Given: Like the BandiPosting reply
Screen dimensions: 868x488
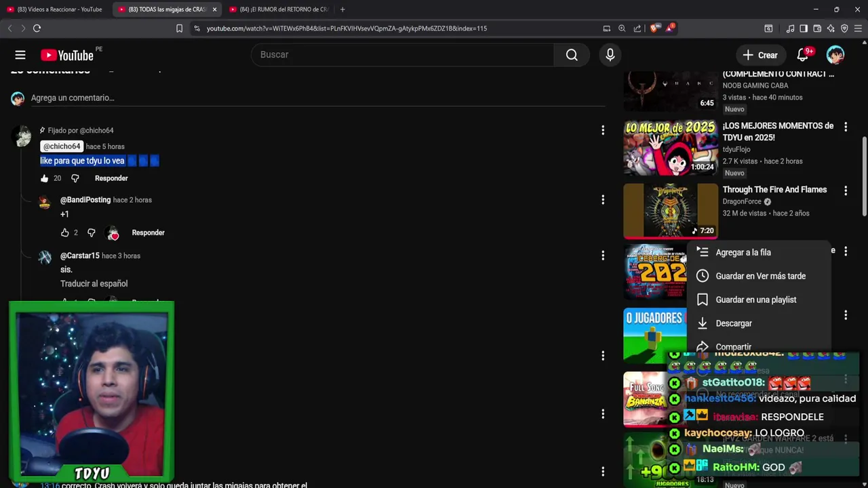Looking at the screenshot, I should [65, 232].
